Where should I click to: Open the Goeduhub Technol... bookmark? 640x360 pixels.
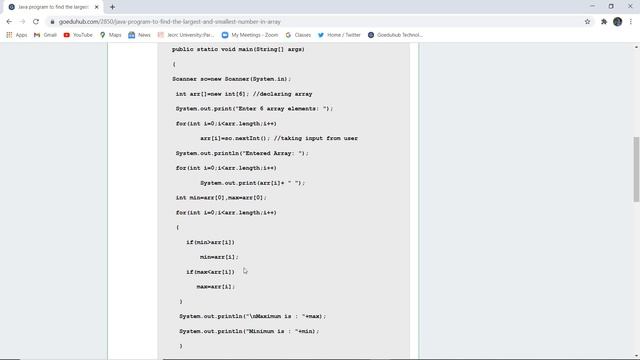tap(395, 35)
